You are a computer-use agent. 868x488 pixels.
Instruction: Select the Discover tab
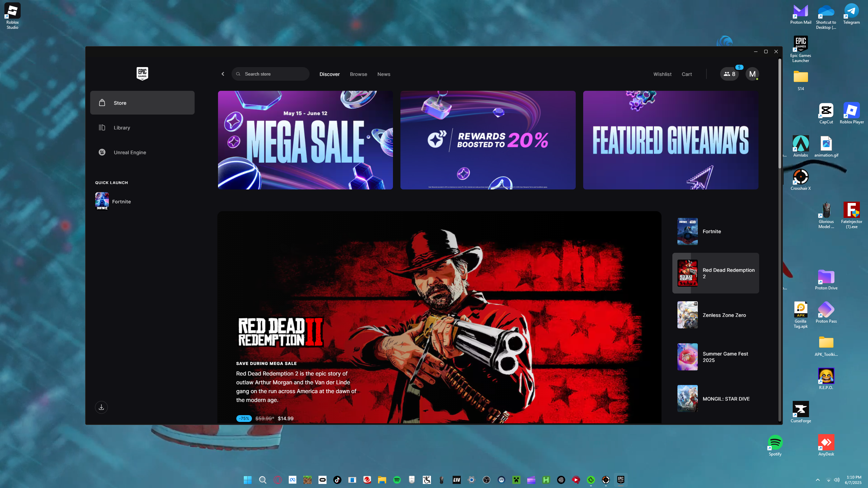329,74
